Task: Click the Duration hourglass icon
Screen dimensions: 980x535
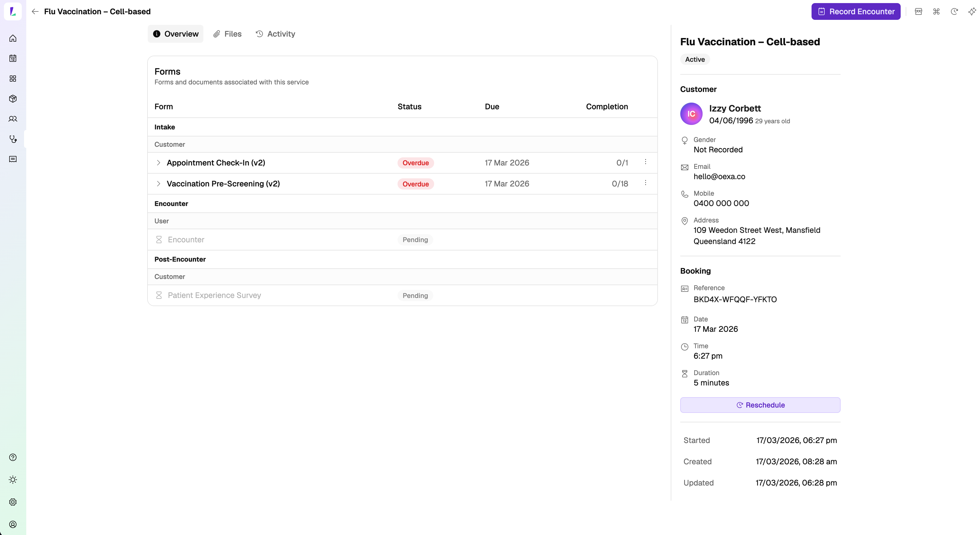Action: 684,374
